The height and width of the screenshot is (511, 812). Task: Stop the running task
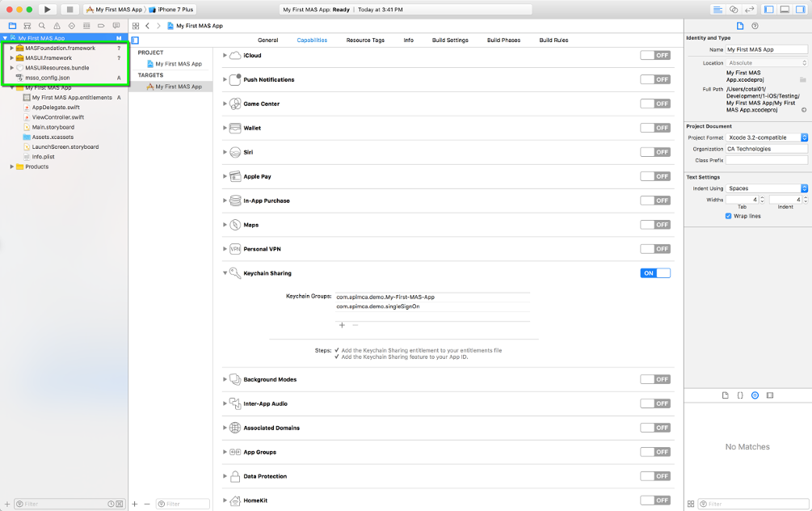coord(69,10)
